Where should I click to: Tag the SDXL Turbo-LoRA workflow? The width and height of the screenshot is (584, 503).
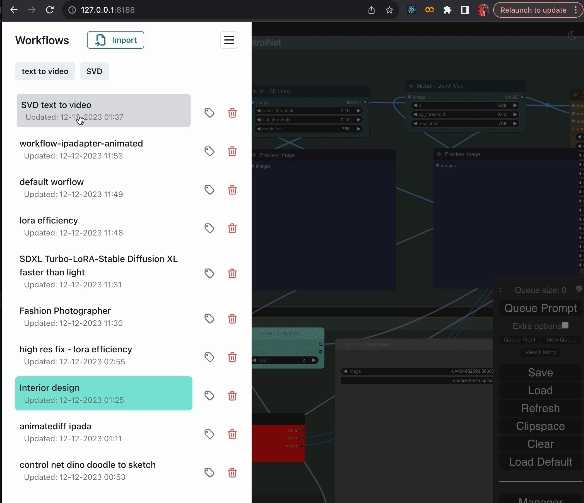coord(209,273)
